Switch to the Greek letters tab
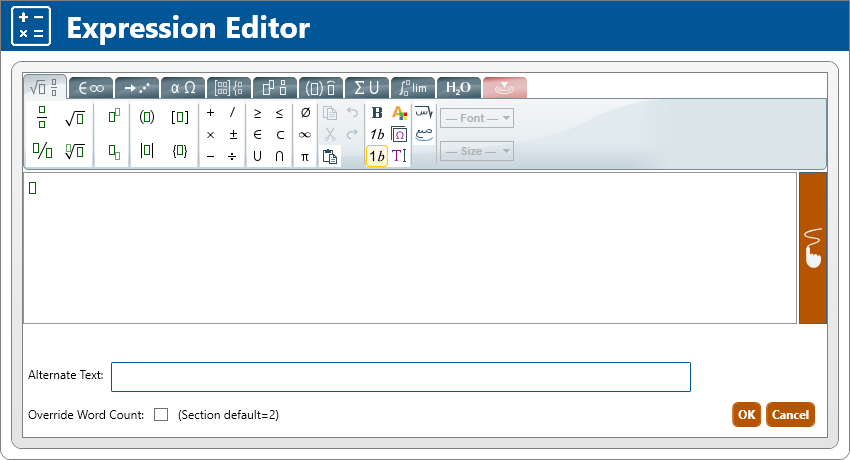 [x=182, y=87]
